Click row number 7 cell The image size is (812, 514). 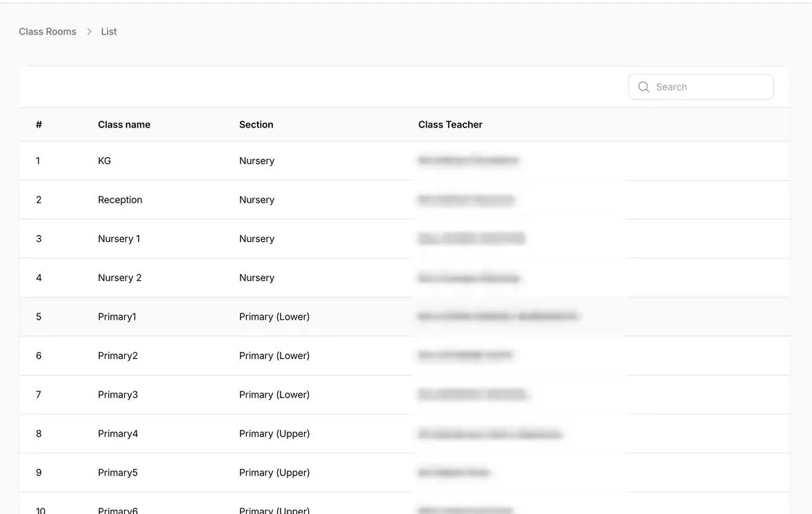click(x=39, y=394)
